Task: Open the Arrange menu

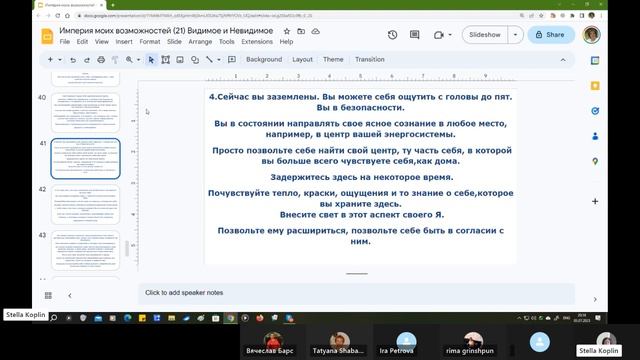Action: (200, 42)
